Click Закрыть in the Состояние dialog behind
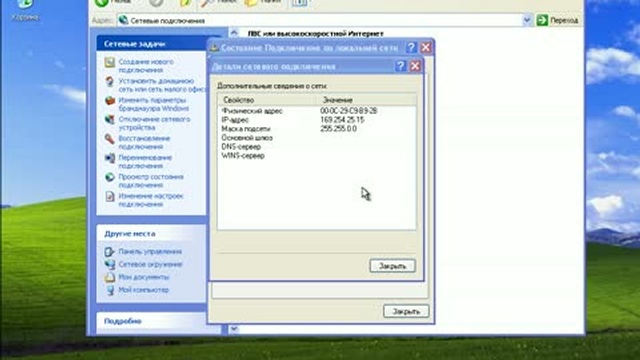640x360 pixels. [x=406, y=311]
